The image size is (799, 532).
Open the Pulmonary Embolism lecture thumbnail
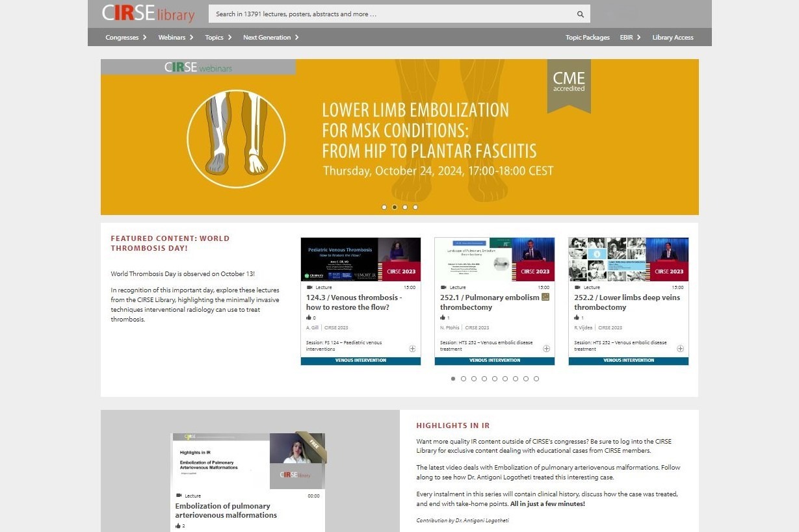(495, 259)
